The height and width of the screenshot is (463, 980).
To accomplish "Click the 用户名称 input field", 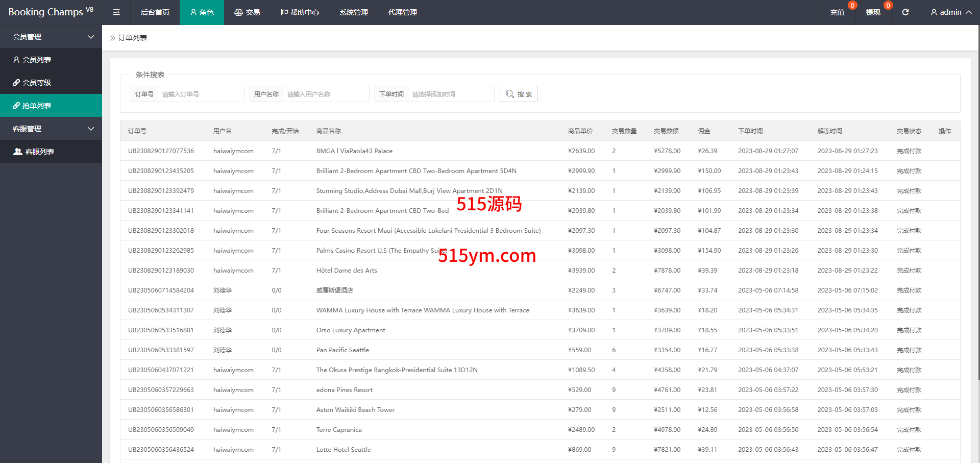I will (326, 94).
